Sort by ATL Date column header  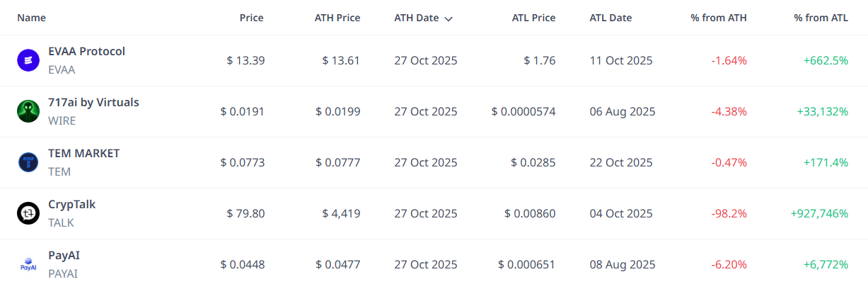[611, 18]
